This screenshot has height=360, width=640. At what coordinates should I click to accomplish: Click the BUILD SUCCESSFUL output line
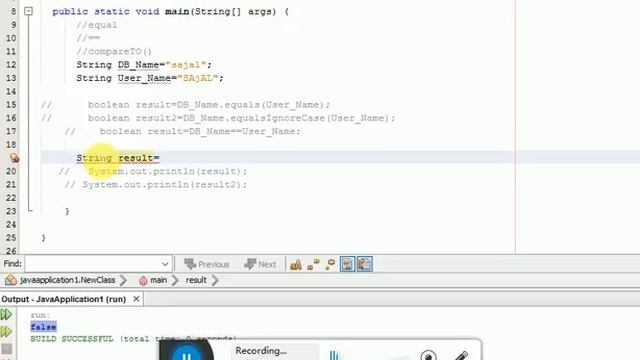[133, 339]
